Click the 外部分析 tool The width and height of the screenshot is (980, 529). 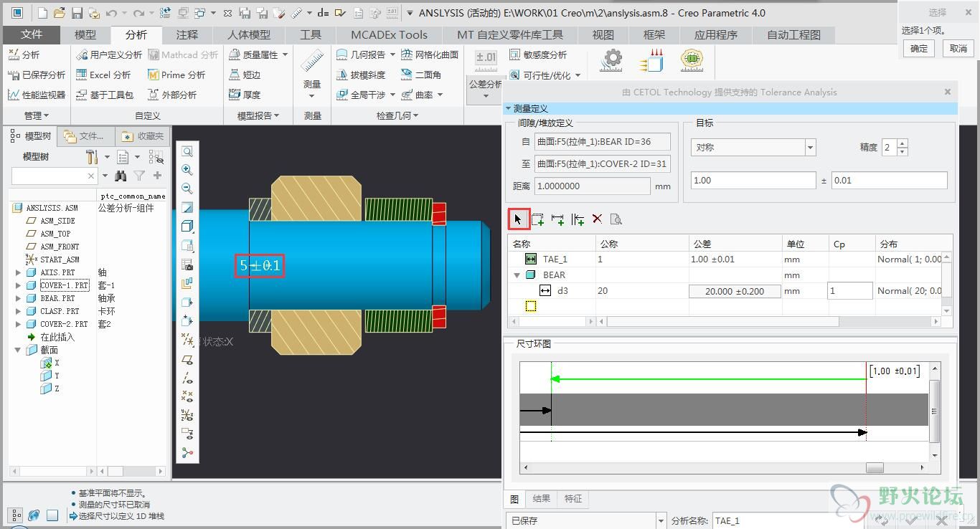click(x=172, y=95)
